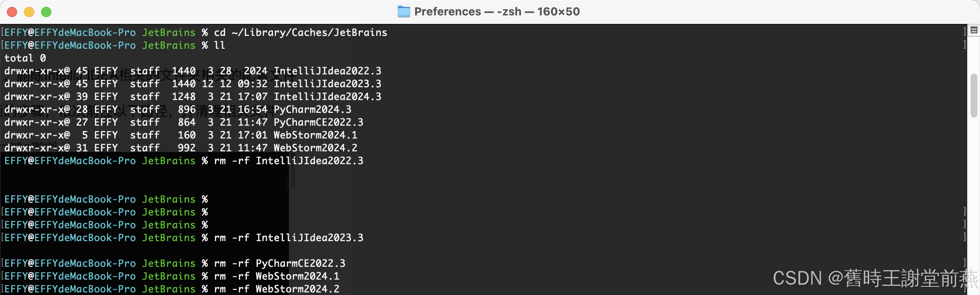Click the green zoom window button
The image size is (980, 295).
46,12
